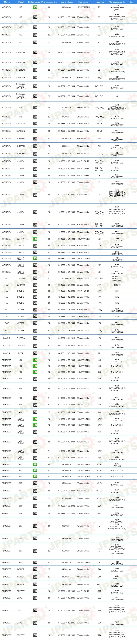
Task: Click the '22_' body code cell
Action: pyautogui.click(x=99, y=353)
